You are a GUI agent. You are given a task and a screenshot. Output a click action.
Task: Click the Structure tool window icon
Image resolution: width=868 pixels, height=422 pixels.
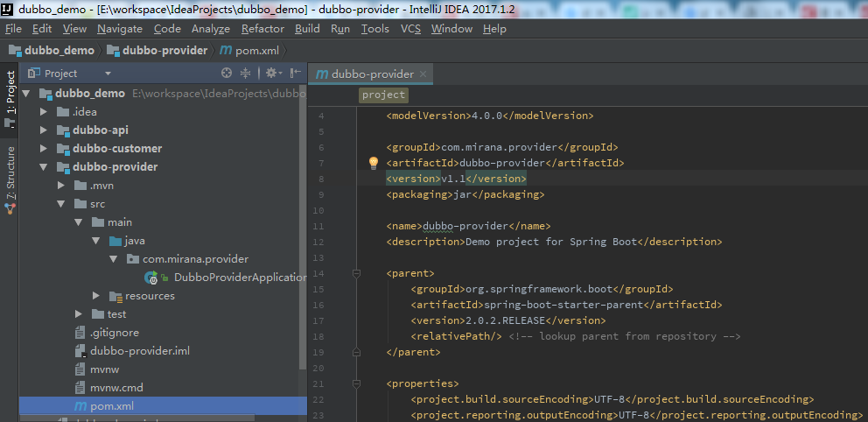10,208
